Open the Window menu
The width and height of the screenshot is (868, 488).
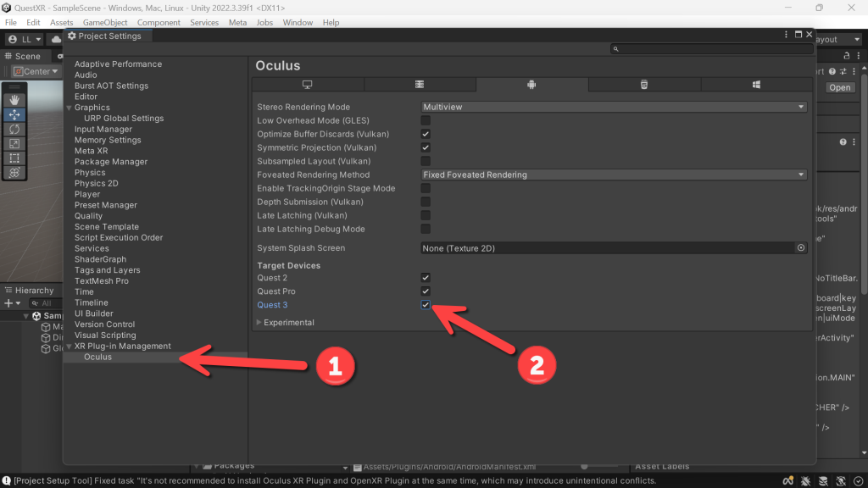point(298,22)
